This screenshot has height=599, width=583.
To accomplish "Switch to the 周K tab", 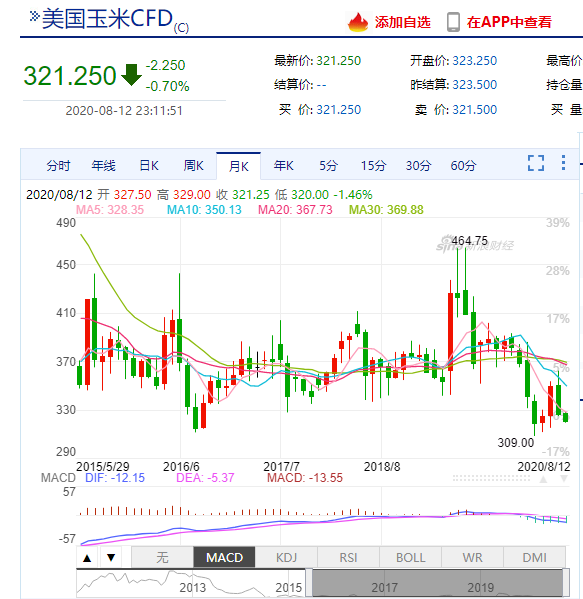I will [193, 166].
